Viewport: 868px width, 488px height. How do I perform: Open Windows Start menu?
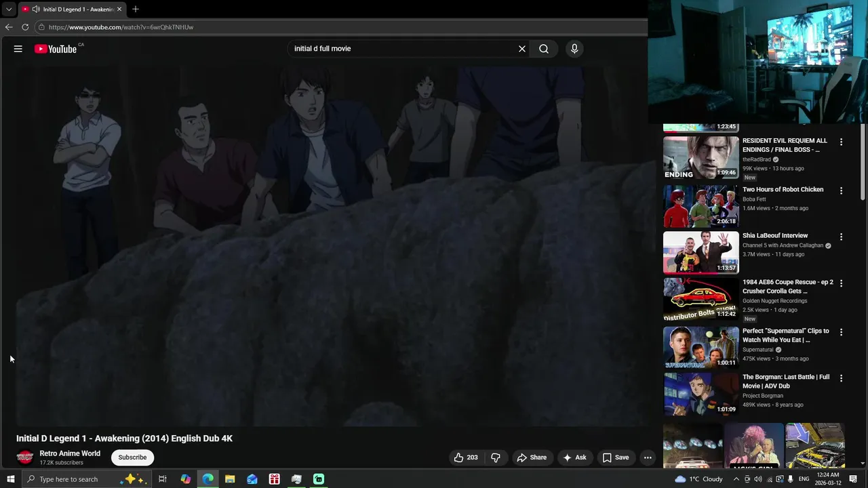(10, 479)
